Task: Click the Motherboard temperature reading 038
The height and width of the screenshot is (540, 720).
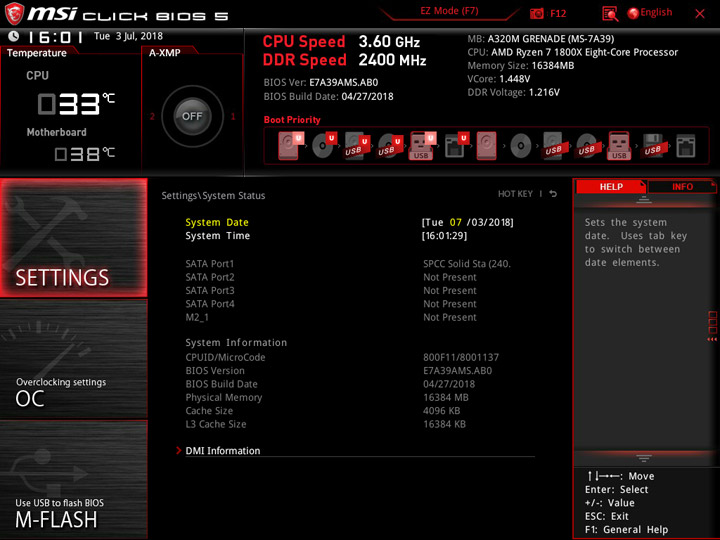Action: tap(84, 153)
